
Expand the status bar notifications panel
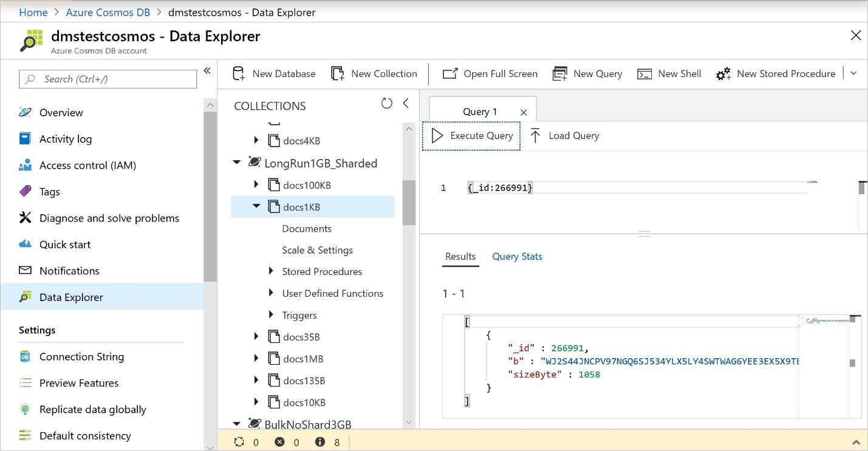[x=856, y=443]
